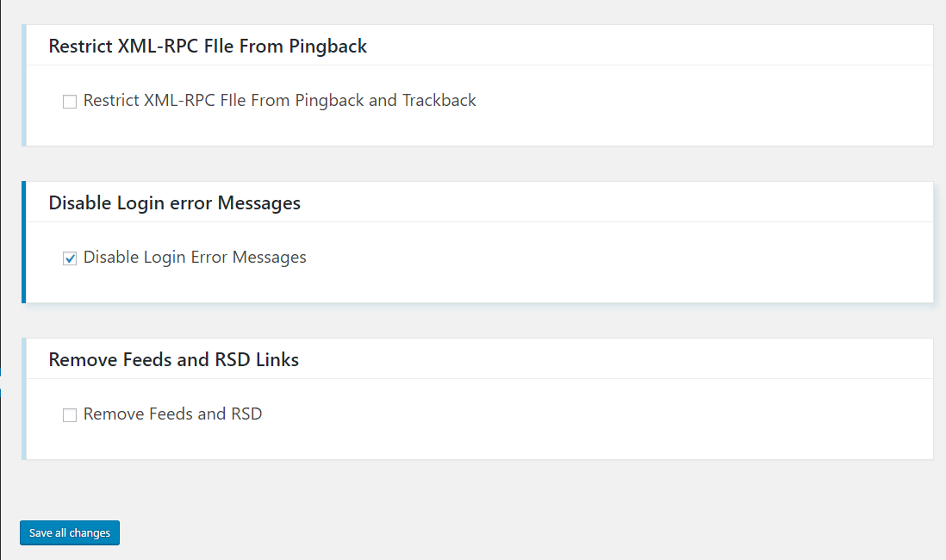Save all changes
Viewport: 946px width, 560px height.
coord(70,532)
